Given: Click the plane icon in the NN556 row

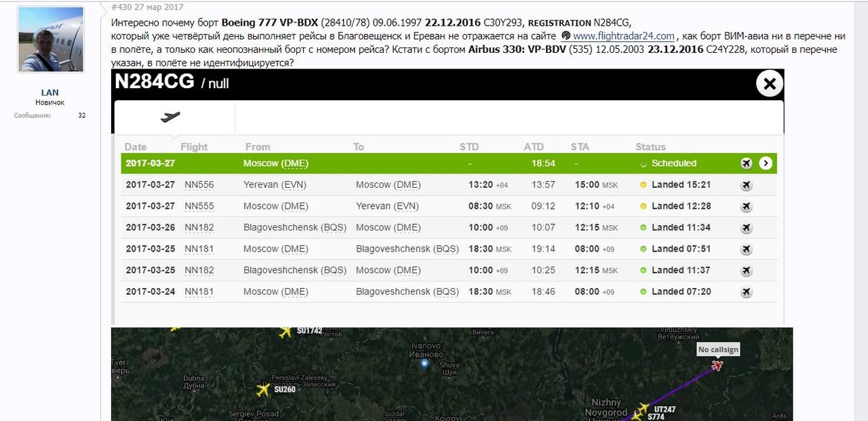Looking at the screenshot, I should (746, 185).
